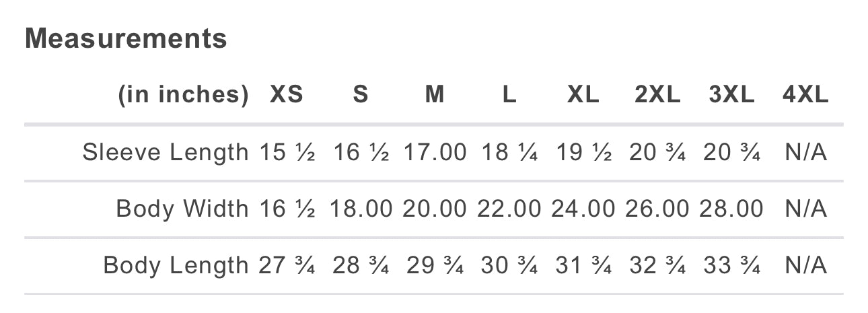Click the "(in inches)" header label
This screenshot has width=868, height=313.
pos(184,96)
